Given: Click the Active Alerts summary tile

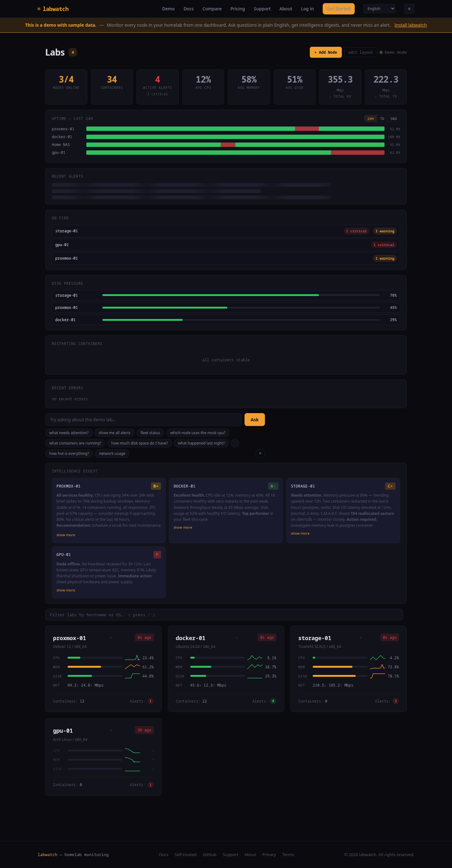Looking at the screenshot, I should (x=157, y=87).
